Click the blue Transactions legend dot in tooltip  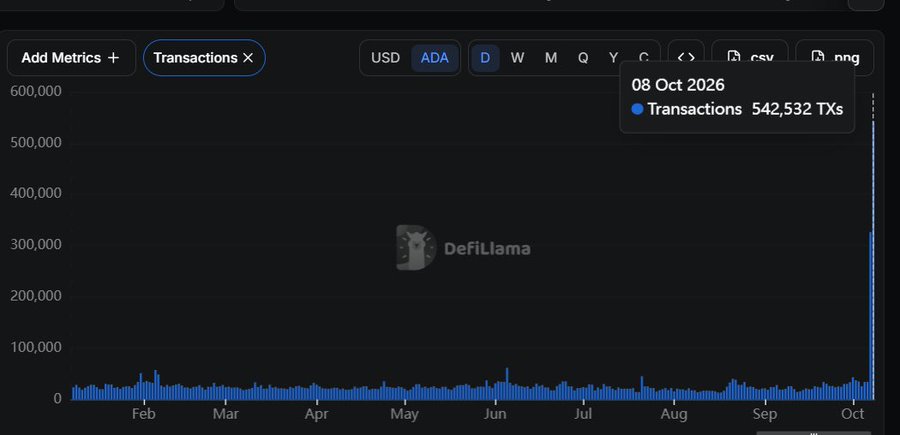pos(637,109)
